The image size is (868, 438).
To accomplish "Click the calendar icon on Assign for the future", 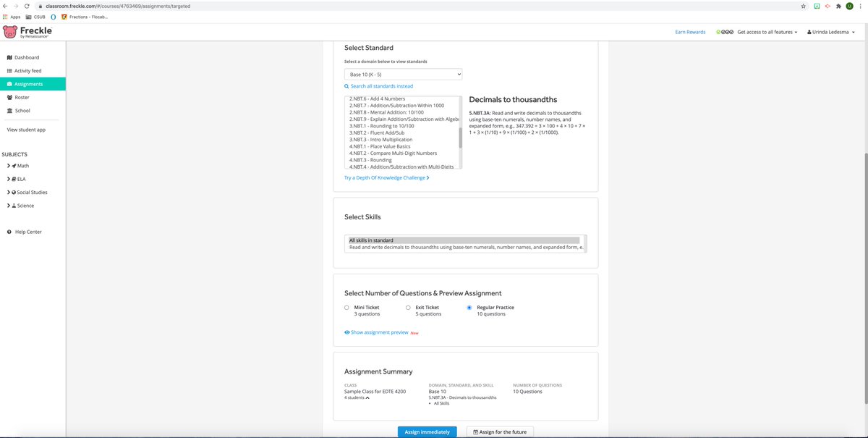I will [475, 432].
